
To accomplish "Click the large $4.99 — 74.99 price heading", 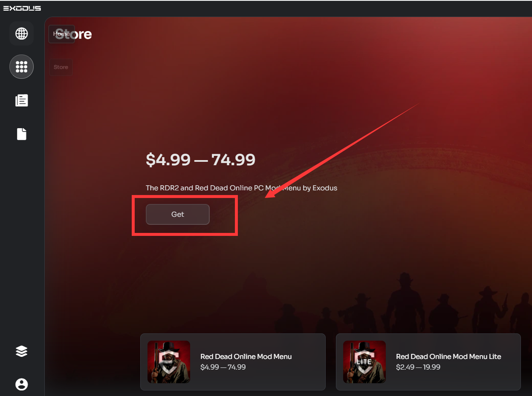I will [200, 160].
